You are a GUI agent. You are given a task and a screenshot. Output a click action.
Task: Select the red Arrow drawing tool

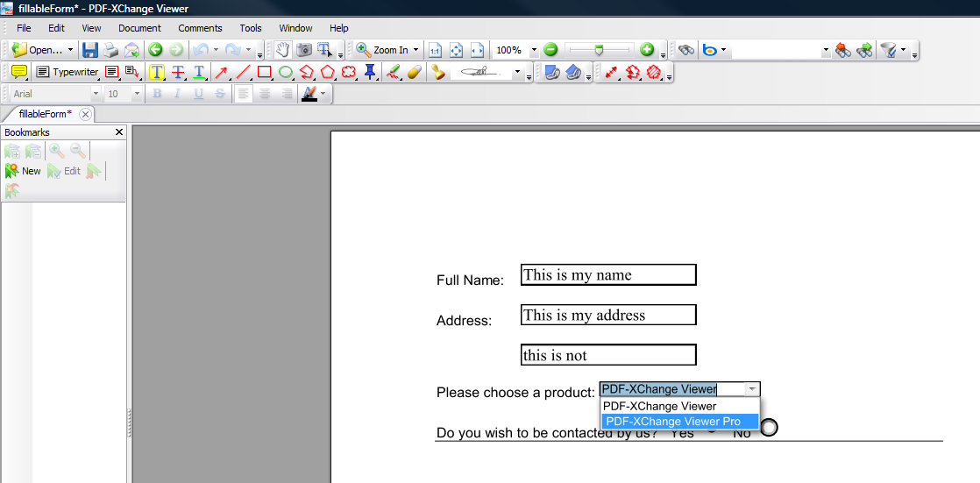click(221, 72)
